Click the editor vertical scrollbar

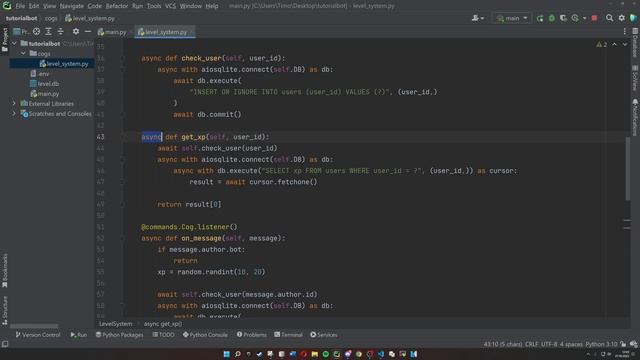click(x=628, y=168)
